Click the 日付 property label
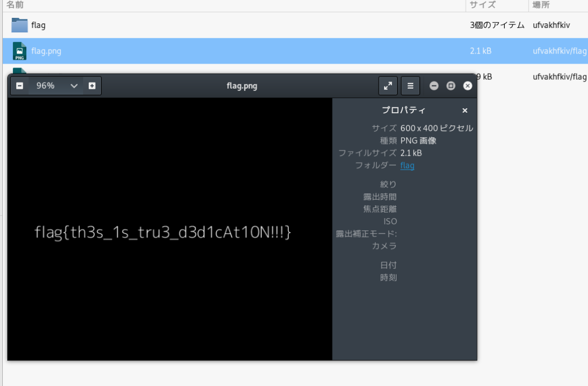The image size is (588, 386). pos(389,266)
